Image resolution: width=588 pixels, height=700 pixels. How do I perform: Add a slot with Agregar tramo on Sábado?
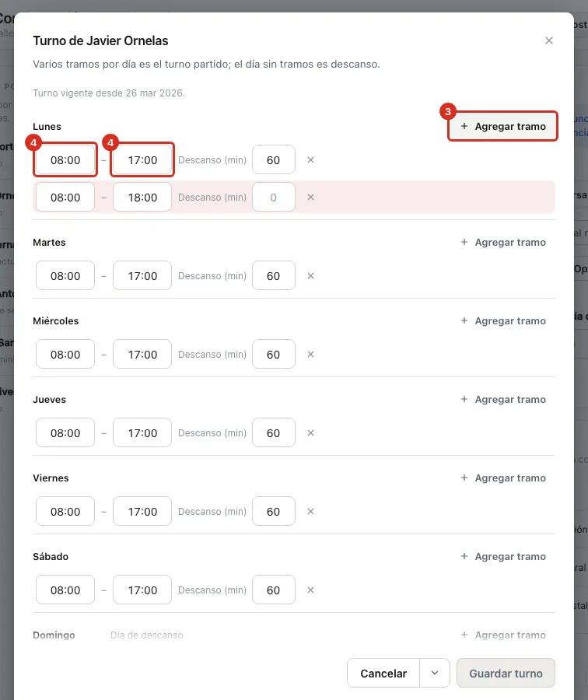pyautogui.click(x=503, y=556)
